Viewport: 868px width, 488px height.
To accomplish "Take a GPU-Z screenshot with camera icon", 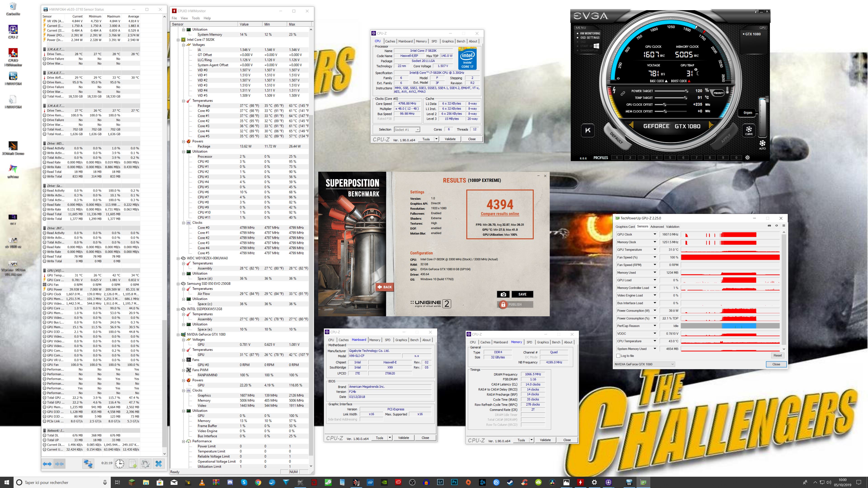I will (769, 226).
